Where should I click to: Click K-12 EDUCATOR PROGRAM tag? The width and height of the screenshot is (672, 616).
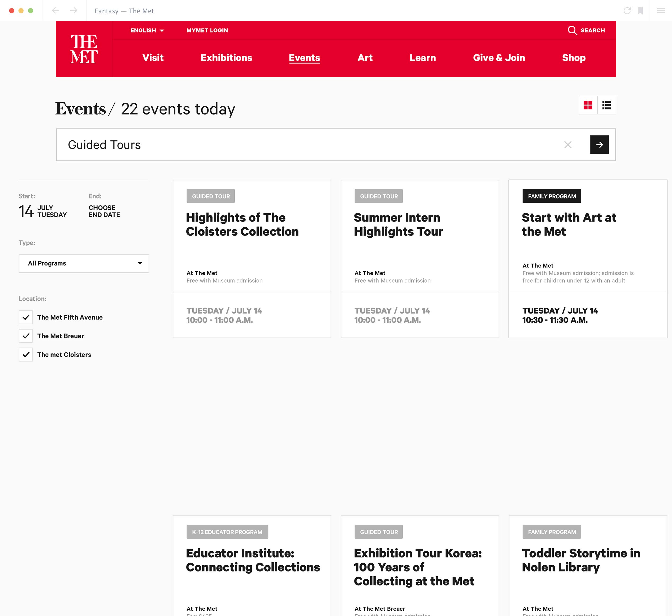point(228,532)
